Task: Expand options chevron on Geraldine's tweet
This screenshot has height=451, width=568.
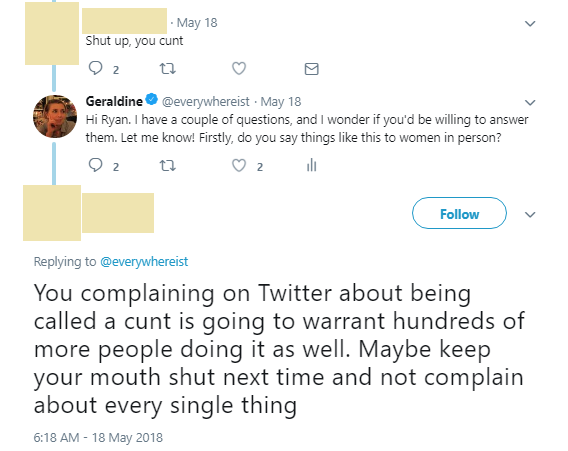Action: (530, 103)
